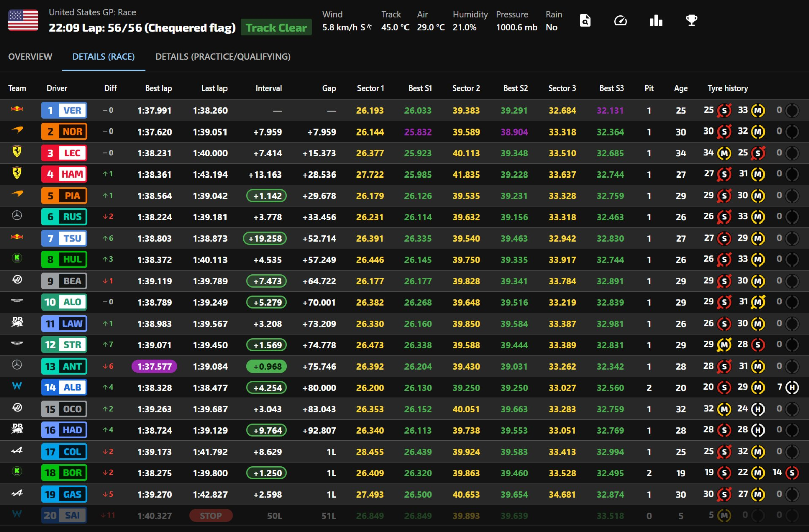
Task: Select the Details (Race) tab
Action: click(x=104, y=57)
